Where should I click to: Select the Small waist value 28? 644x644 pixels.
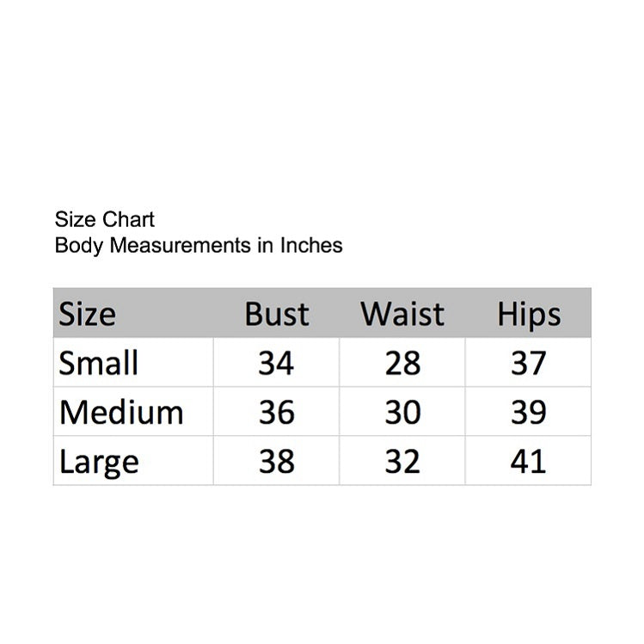[402, 364]
